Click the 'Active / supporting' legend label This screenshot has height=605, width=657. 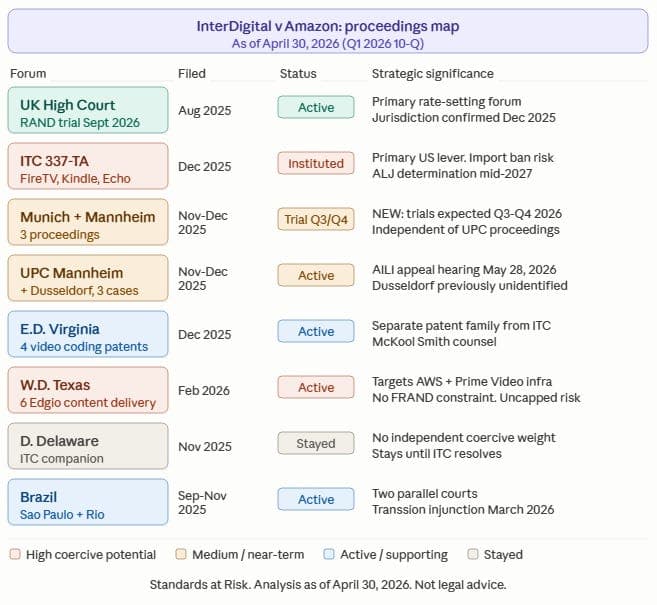point(394,555)
